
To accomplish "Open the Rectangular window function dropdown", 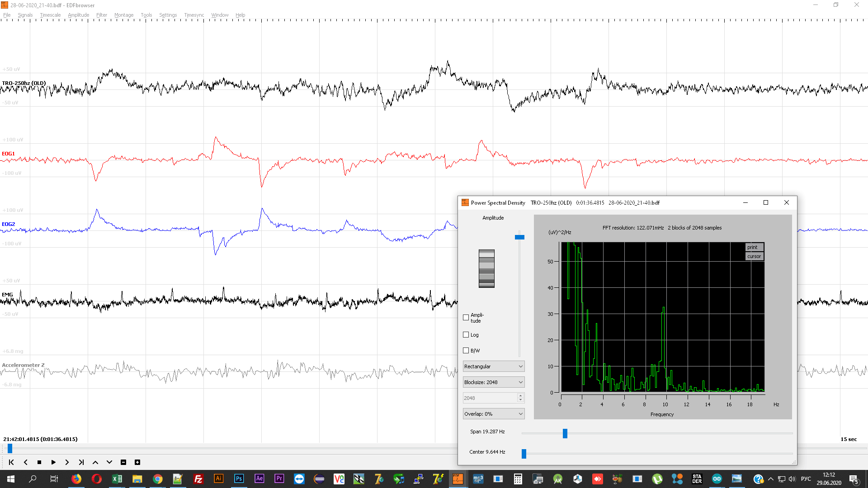I will coord(494,366).
